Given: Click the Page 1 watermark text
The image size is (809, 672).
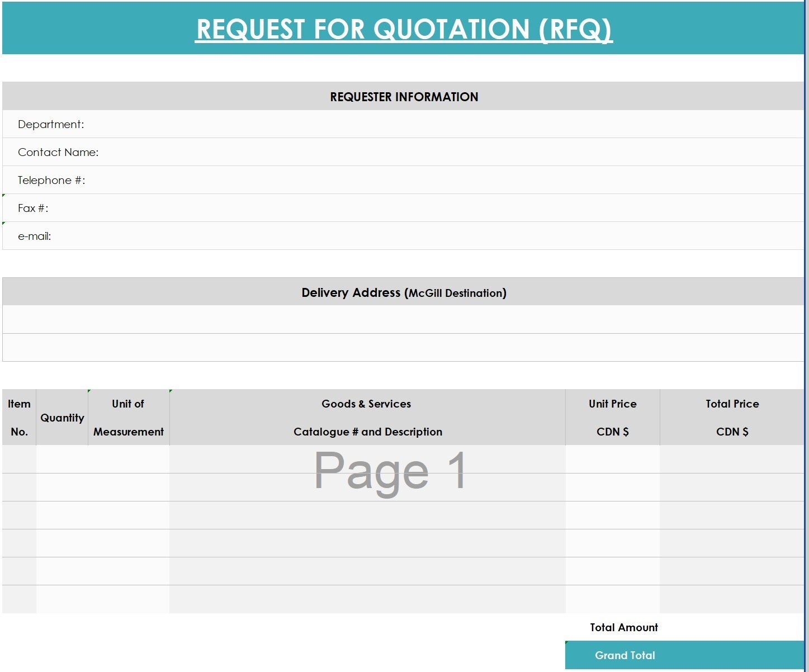Looking at the screenshot, I should 390,471.
